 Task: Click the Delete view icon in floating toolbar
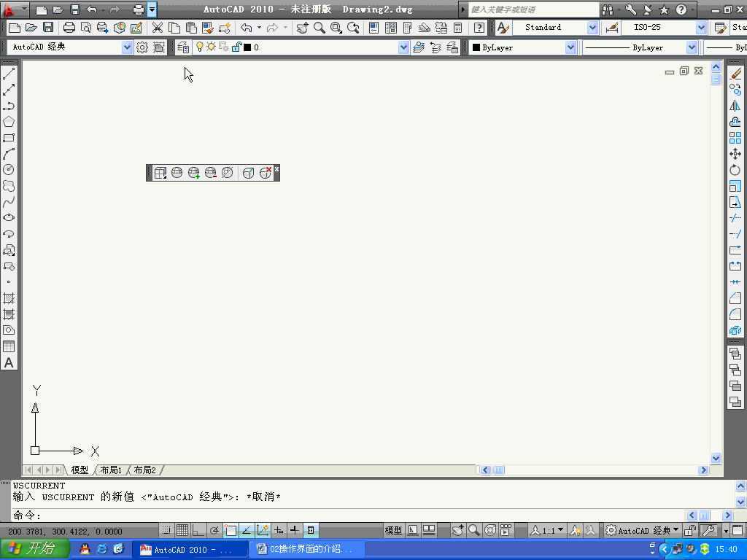tap(266, 172)
